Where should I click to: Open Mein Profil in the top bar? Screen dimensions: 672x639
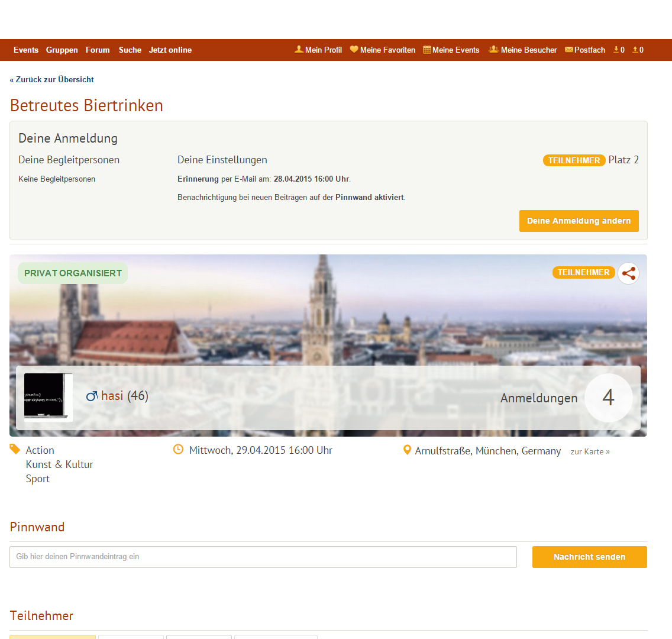[x=318, y=50]
